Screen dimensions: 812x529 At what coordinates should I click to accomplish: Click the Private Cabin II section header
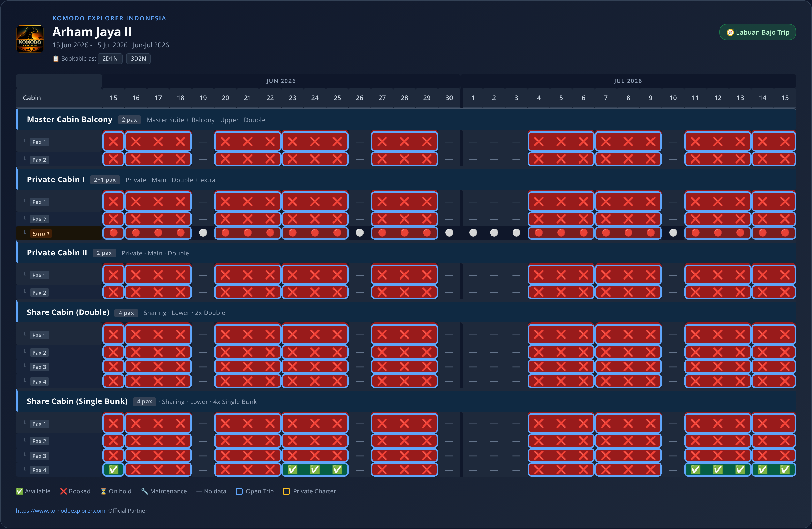(x=406, y=253)
